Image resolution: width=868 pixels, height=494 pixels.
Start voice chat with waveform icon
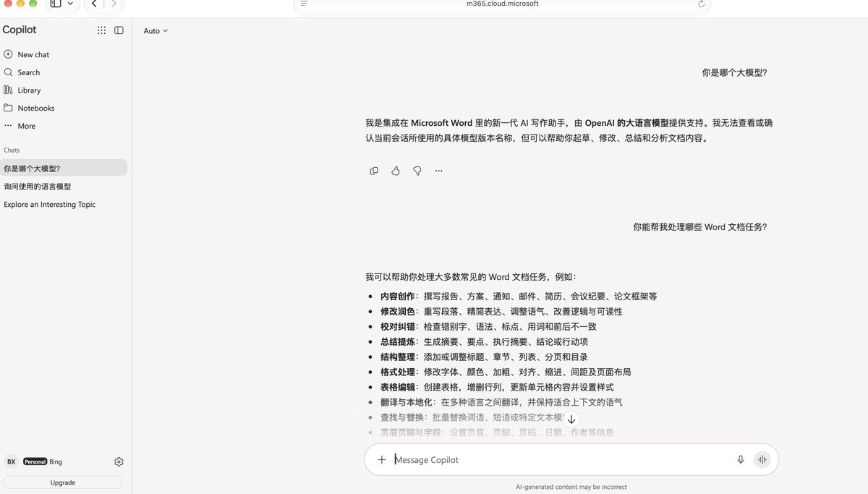tap(762, 459)
